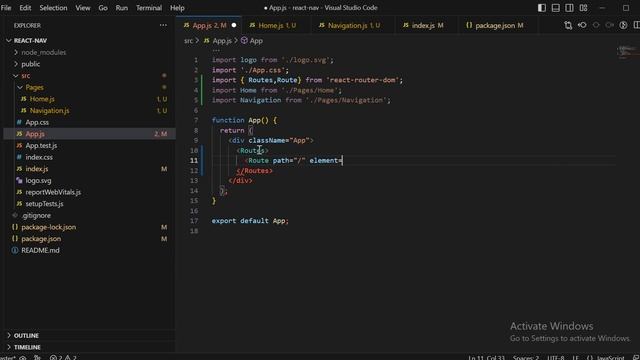
Task: Open package-lock.json file
Action: point(88,227)
